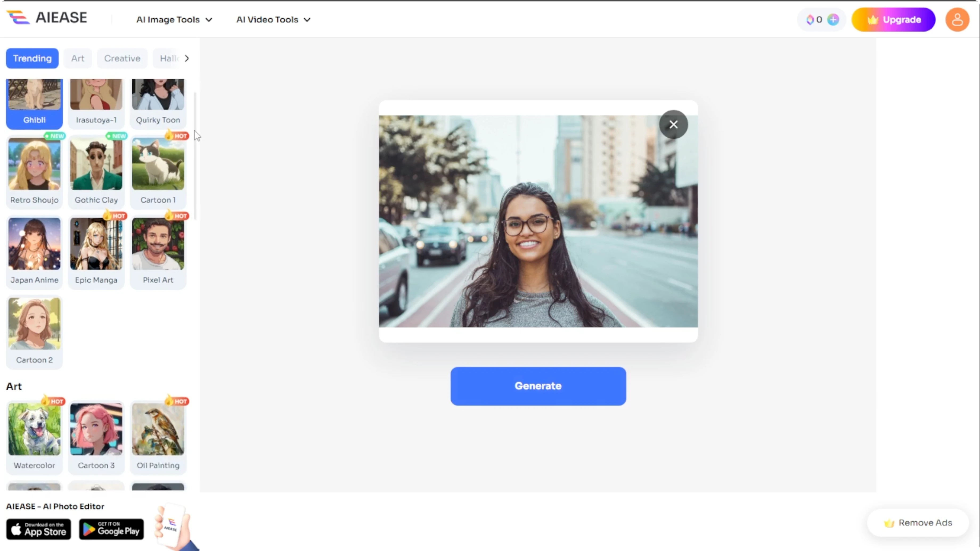Add credits with the plus icon
This screenshot has width=980, height=551.
pos(833,19)
